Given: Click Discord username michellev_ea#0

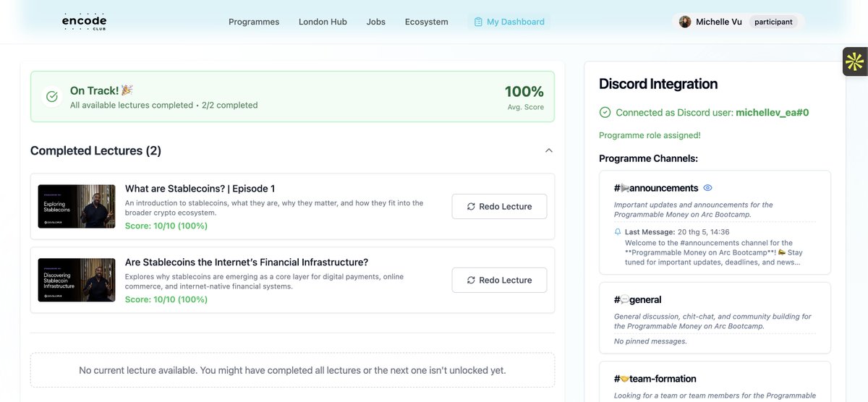Looking at the screenshot, I should [x=772, y=113].
